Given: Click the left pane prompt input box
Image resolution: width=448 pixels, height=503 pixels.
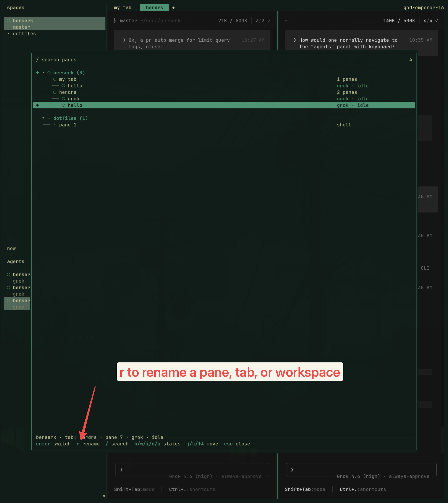Looking at the screenshot, I should point(192,470).
